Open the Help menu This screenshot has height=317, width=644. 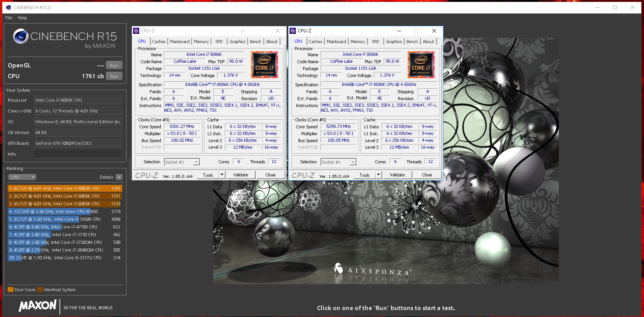22,18
